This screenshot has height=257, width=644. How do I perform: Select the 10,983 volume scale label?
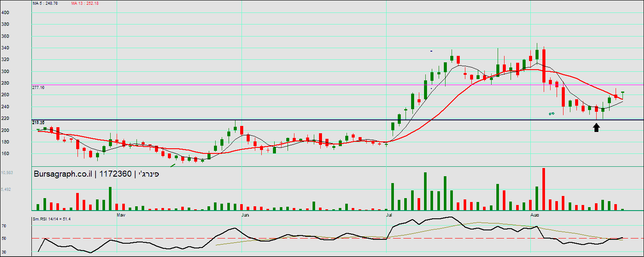[7, 173]
